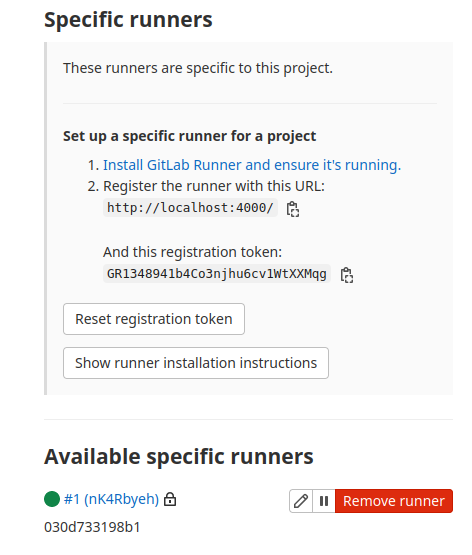This screenshot has width=472, height=555.
Task: Copy the registration token to clipboard
Action: [346, 275]
